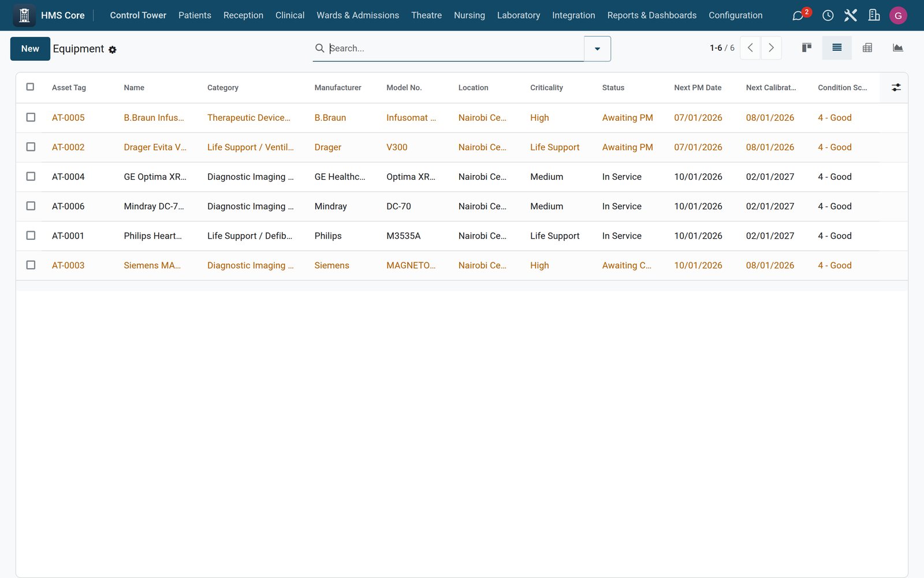Sort by Condition Score column header
The height and width of the screenshot is (578, 924).
tap(843, 87)
